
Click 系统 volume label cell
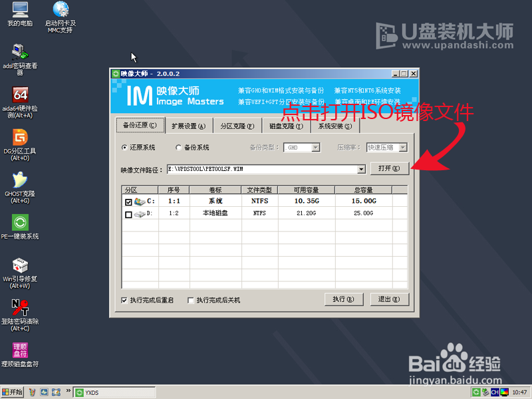click(x=215, y=201)
